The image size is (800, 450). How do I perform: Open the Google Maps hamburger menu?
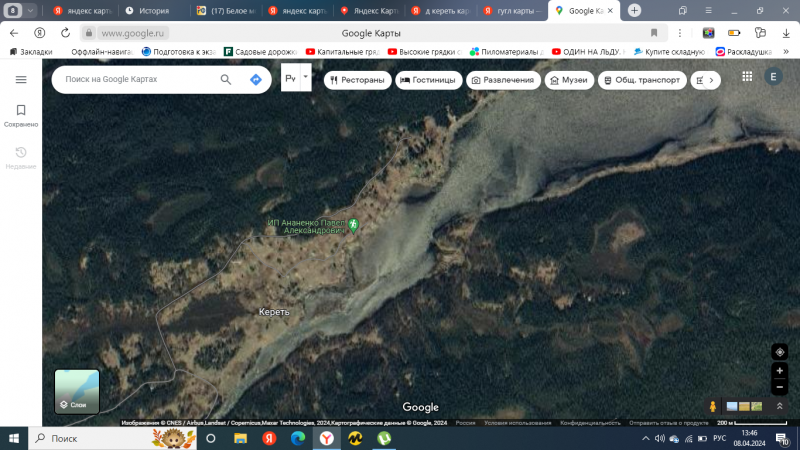pos(21,79)
